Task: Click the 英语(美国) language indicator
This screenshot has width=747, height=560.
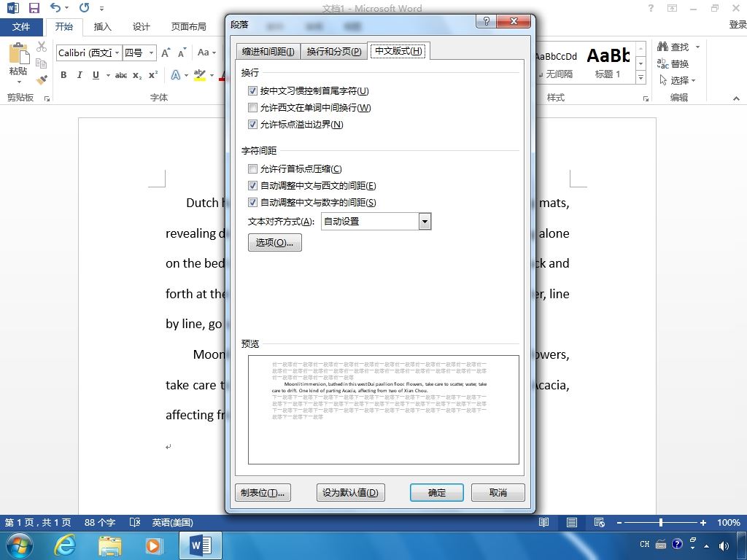Action: 172,522
